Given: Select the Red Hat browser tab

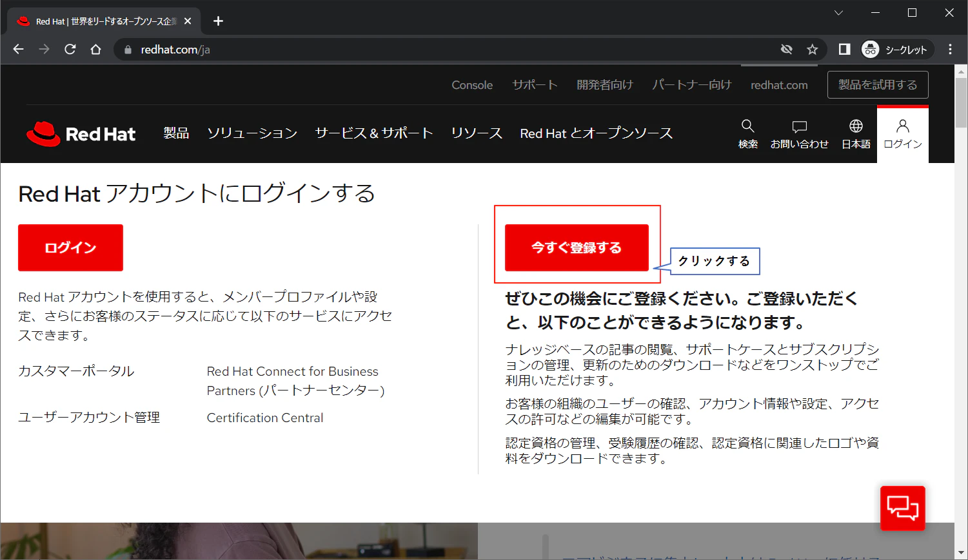Looking at the screenshot, I should point(104,21).
